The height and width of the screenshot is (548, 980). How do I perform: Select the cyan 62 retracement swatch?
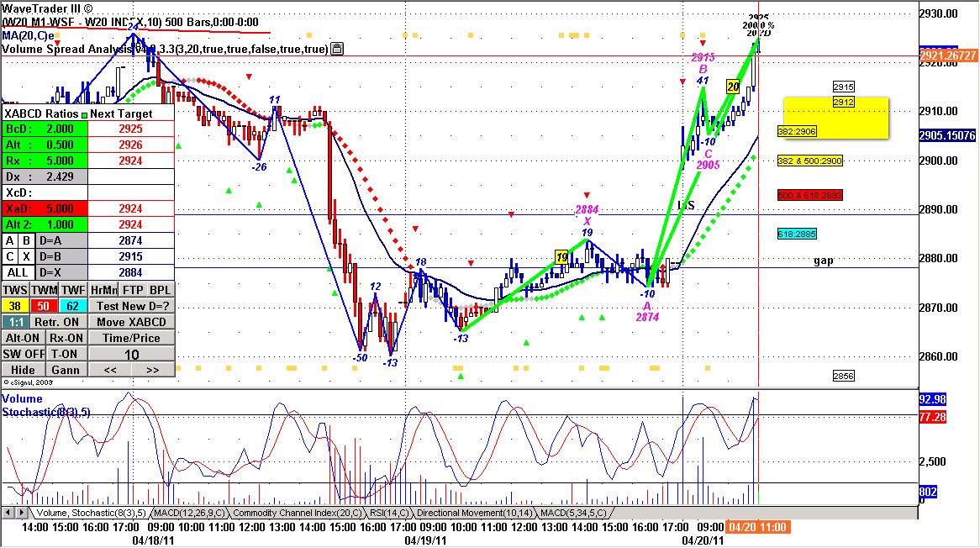coord(73,306)
